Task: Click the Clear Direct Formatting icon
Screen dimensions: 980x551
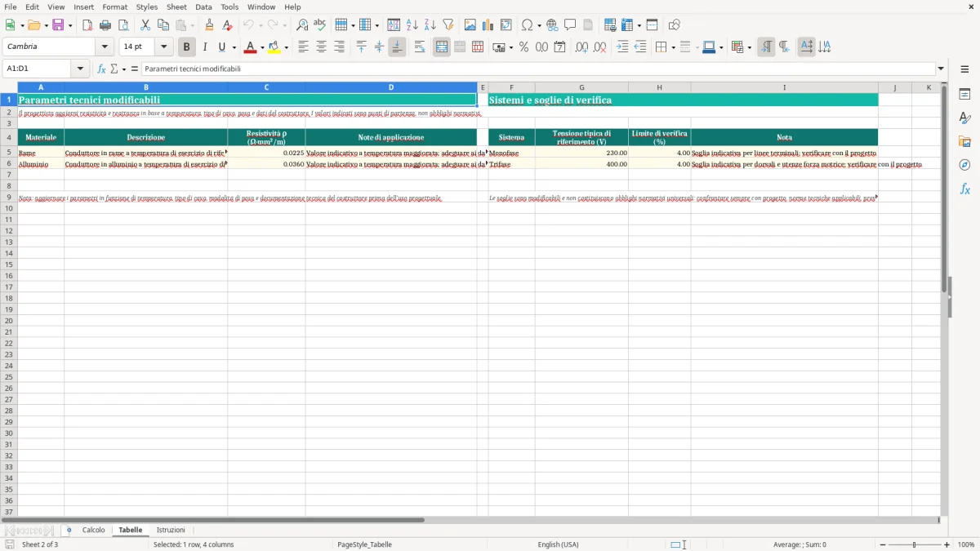Action: pyautogui.click(x=228, y=25)
